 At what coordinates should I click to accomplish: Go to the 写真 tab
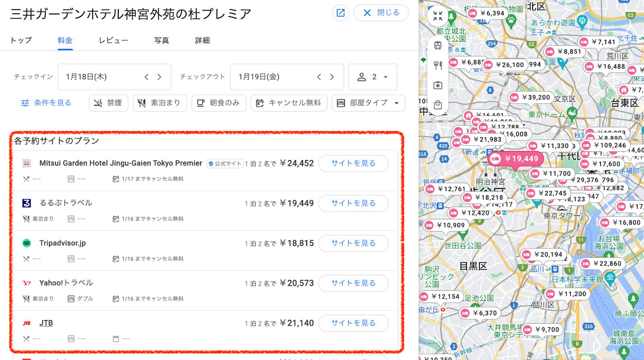coord(162,40)
